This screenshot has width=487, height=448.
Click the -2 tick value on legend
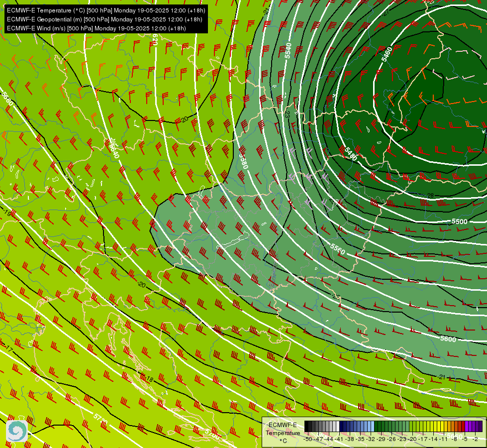click(x=475, y=440)
